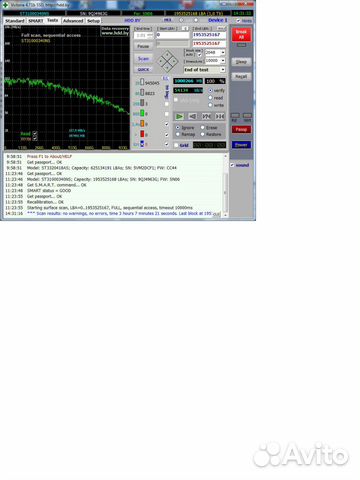Click the green play arrow button
360x480 pixels.
point(179,116)
